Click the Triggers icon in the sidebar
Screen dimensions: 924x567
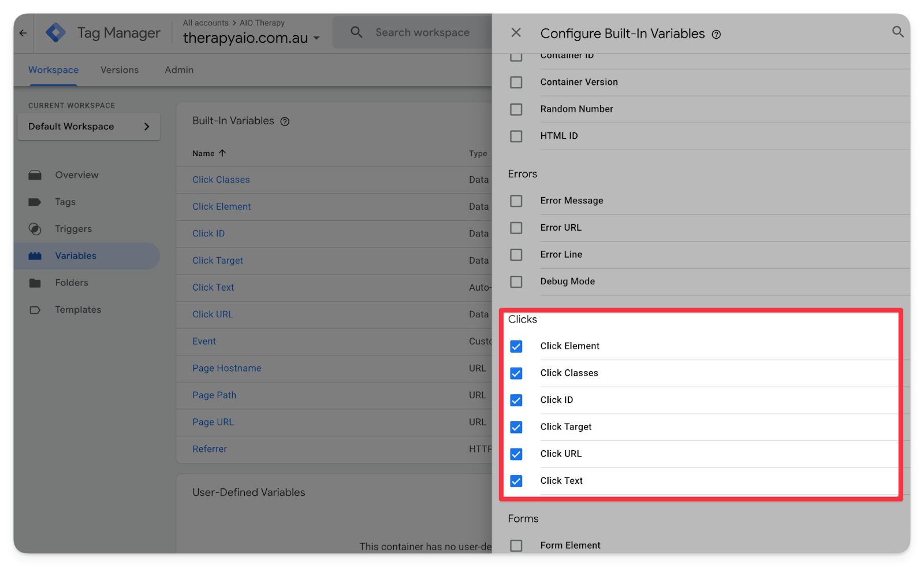(x=35, y=229)
